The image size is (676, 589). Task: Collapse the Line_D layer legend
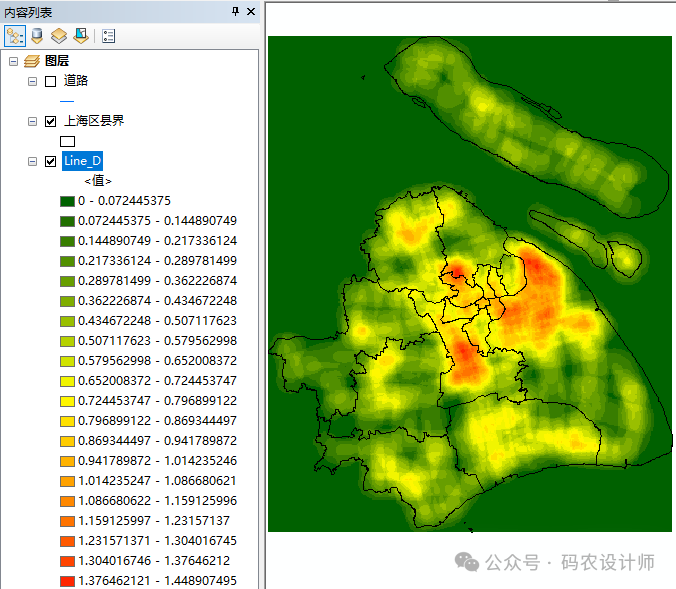[x=33, y=161]
